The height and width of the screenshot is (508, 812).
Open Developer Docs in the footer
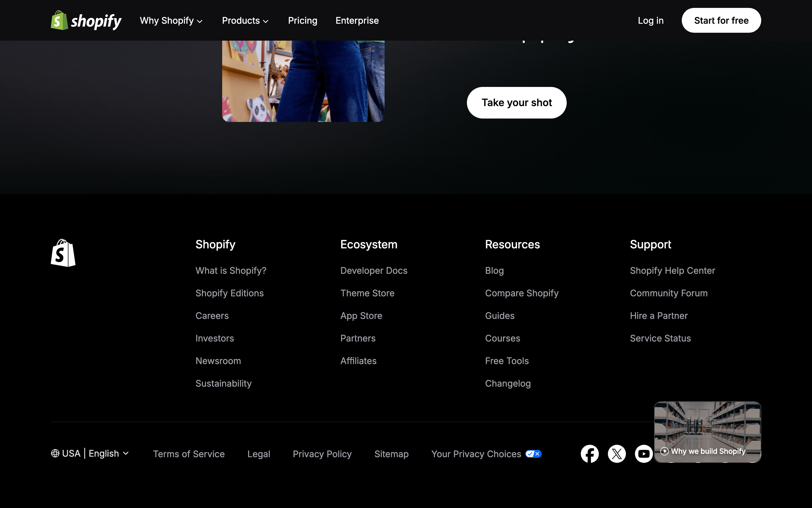(374, 271)
